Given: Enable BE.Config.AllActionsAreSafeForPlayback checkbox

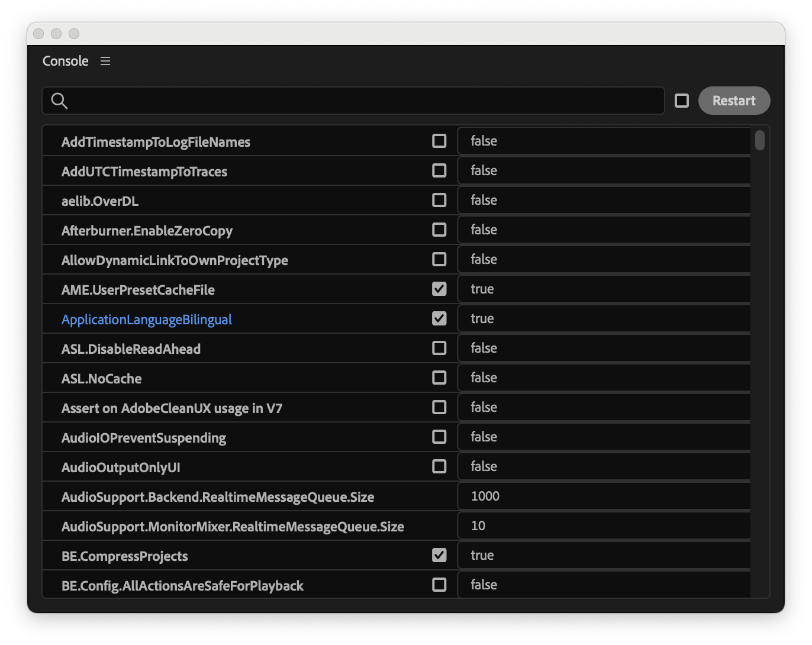Looking at the screenshot, I should pos(439,585).
